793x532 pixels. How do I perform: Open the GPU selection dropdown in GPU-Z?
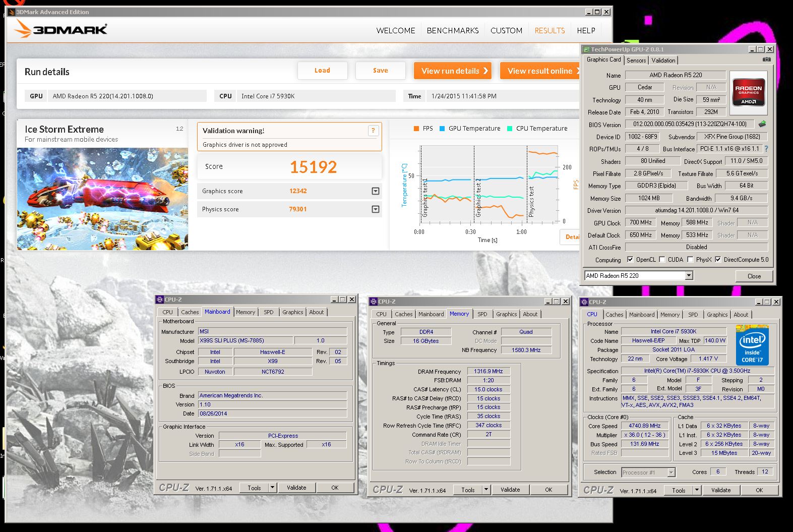pyautogui.click(x=689, y=276)
